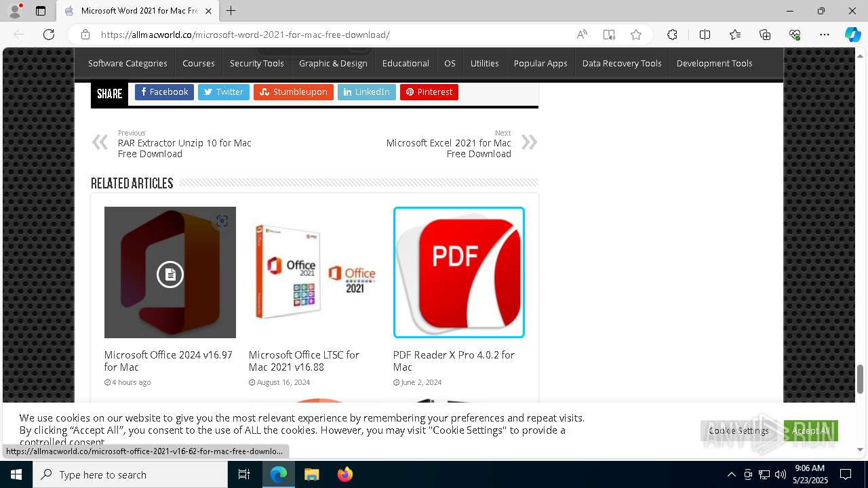Open Utilities menu item
Screen dimensions: 868x488
tap(485, 63)
